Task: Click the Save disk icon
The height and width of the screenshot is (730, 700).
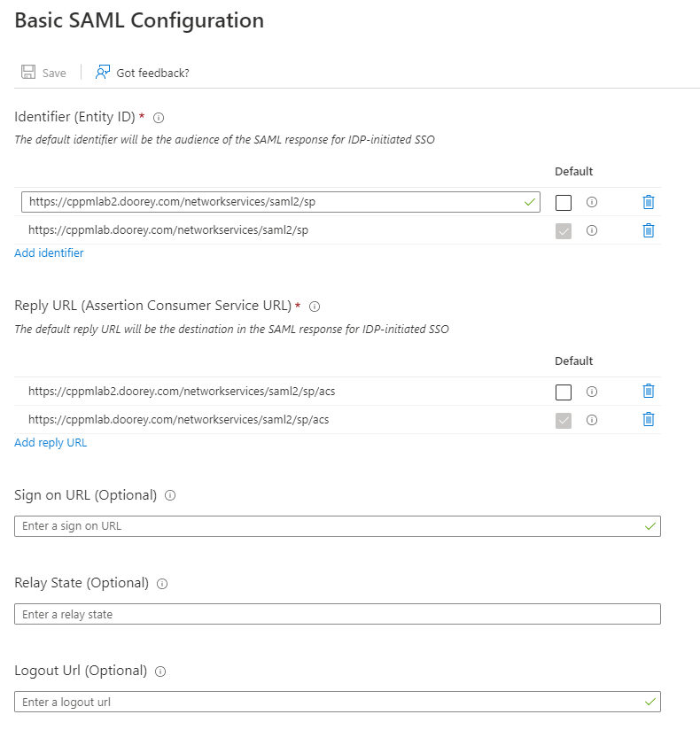Action: point(28,73)
